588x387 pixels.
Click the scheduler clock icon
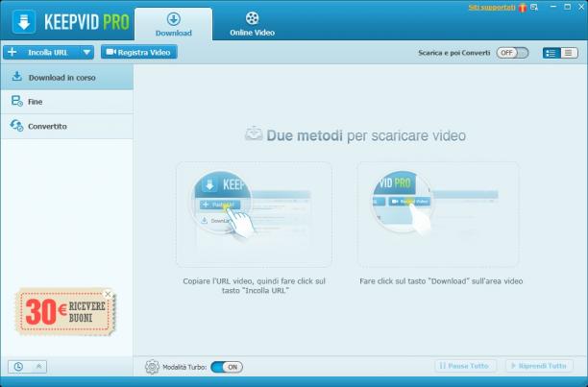(x=18, y=367)
